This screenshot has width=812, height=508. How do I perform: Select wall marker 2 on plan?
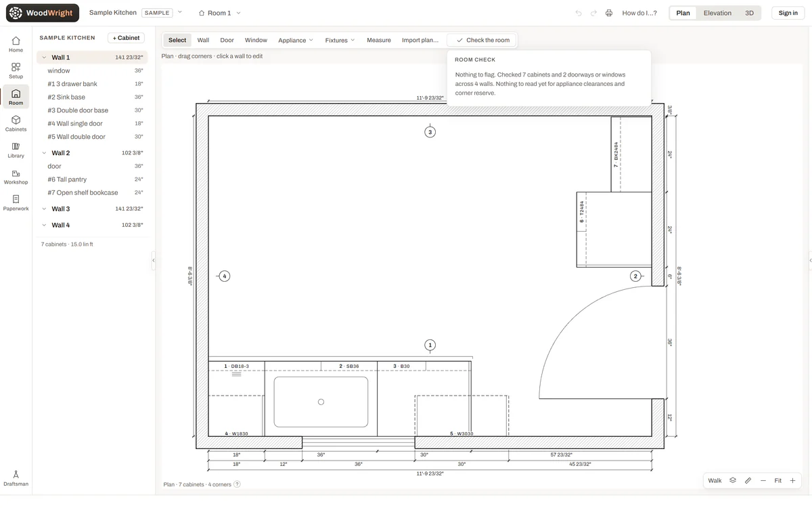pos(635,276)
